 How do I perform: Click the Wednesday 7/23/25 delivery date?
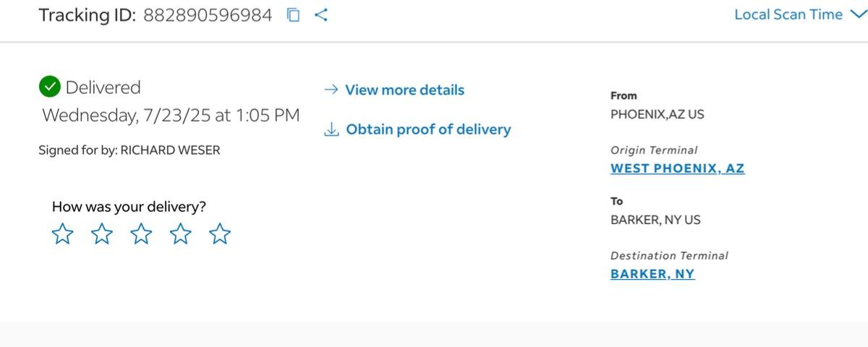pos(171,115)
